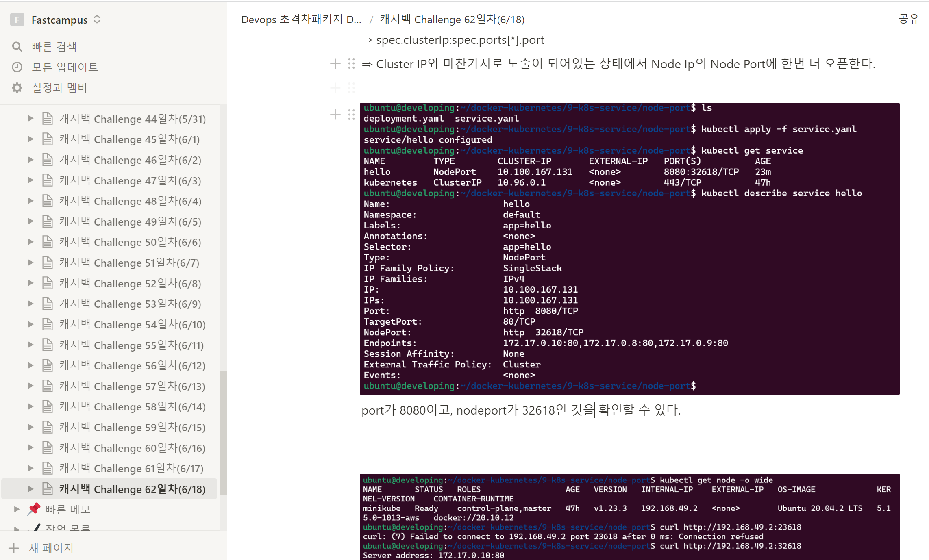Expand 캐시백 Challenge 62일차(6/18) toggle
This screenshot has width=929, height=560.
point(30,489)
